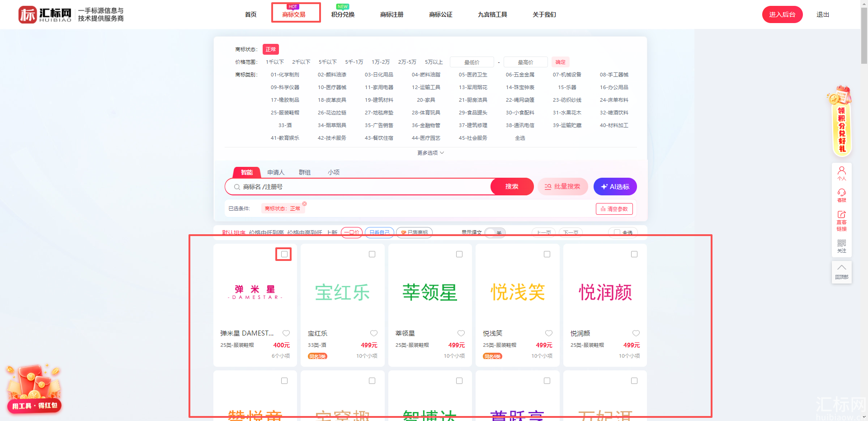Toggle the 显示译文 switch

495,232
